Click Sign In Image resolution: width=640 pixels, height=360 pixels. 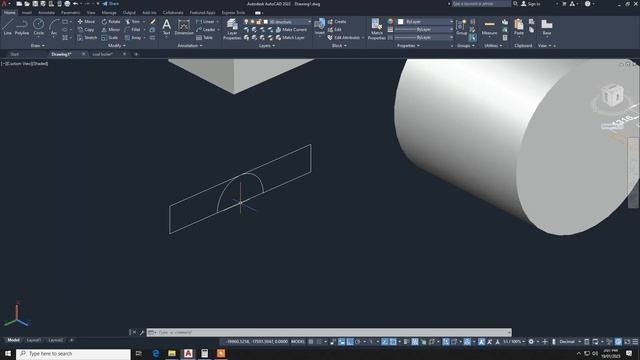pos(531,4)
